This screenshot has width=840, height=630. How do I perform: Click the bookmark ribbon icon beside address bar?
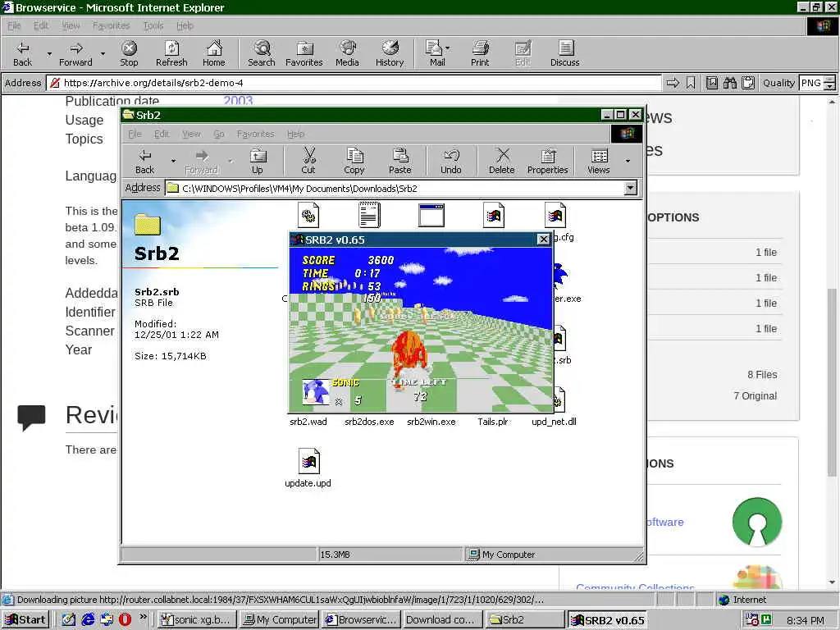tap(691, 83)
